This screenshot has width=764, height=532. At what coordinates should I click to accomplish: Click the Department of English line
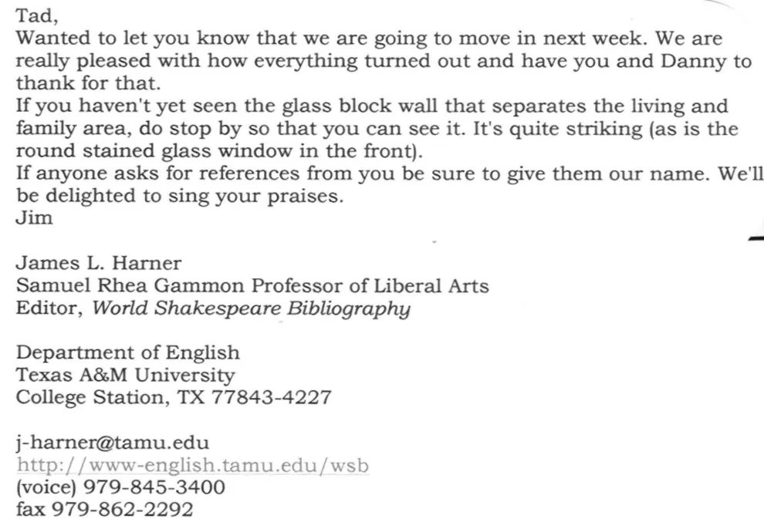pos(127,353)
